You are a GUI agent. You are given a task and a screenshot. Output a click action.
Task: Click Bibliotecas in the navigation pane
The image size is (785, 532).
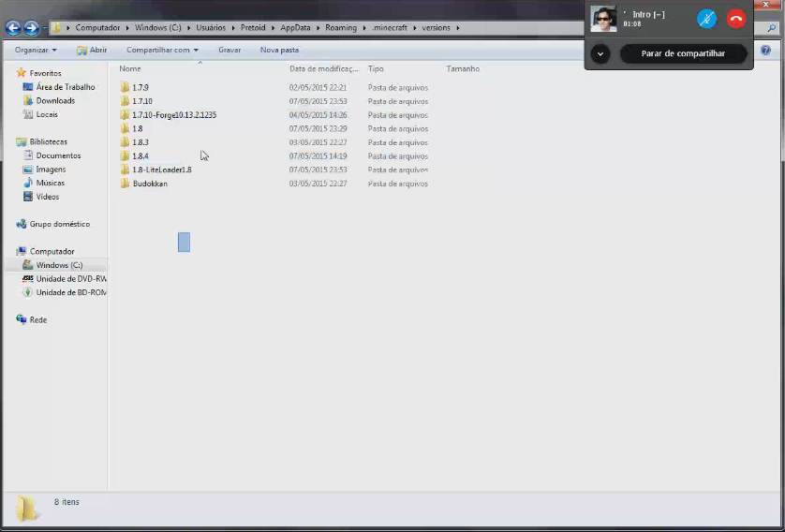point(48,142)
